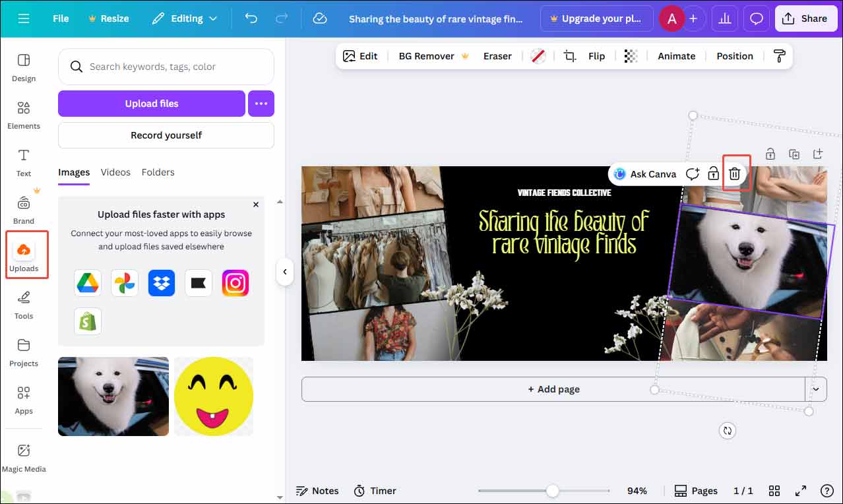The height and width of the screenshot is (504, 843).
Task: Select the Eraser tool
Action: 497,56
